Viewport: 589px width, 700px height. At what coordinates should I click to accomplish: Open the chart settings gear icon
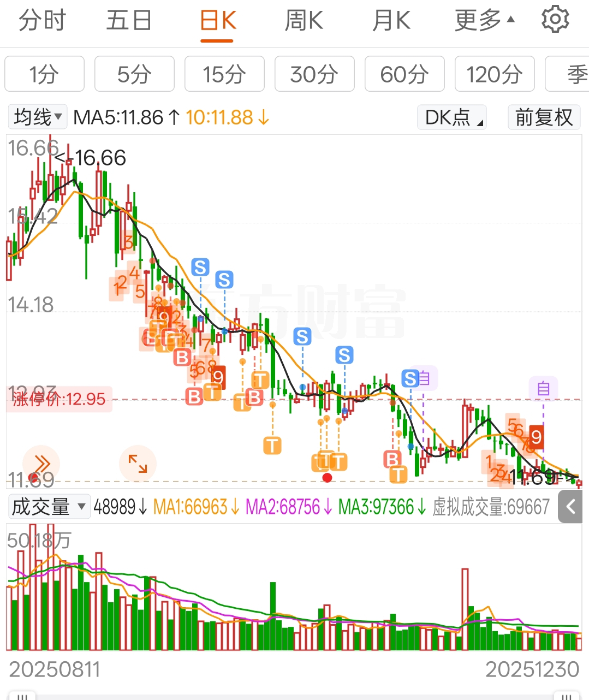coord(555,20)
